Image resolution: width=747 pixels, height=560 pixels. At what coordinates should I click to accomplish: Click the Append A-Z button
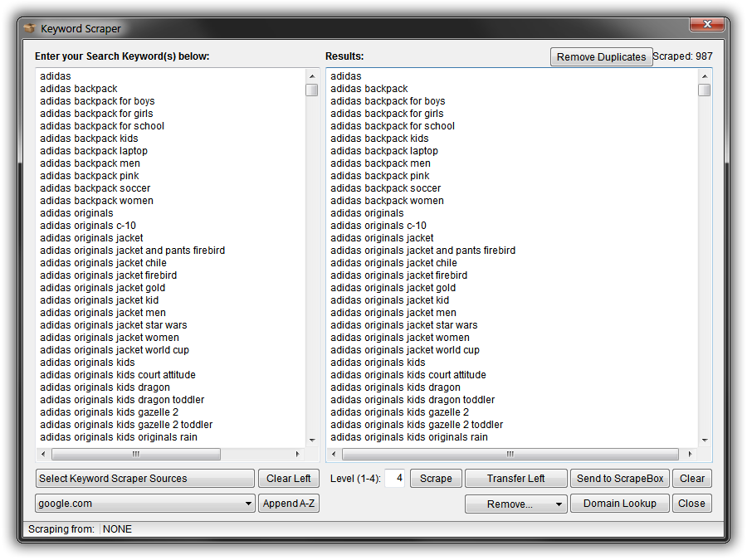[289, 504]
